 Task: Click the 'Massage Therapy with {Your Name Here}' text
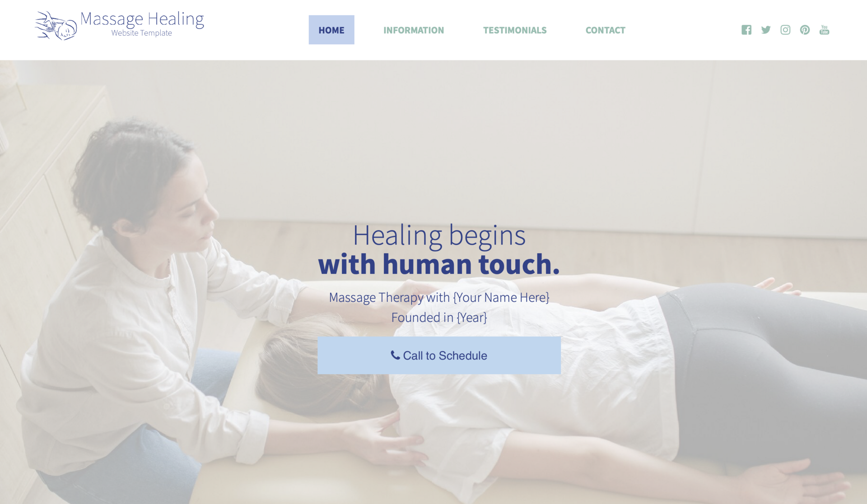(439, 297)
